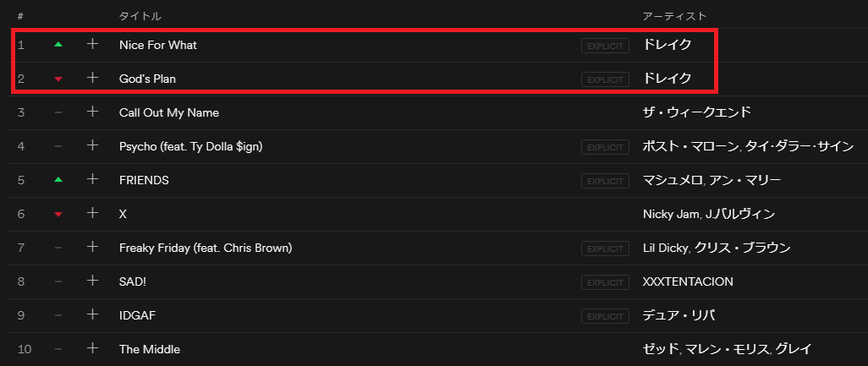Add Nice For What to library
This screenshot has height=366, width=868.
(x=93, y=45)
